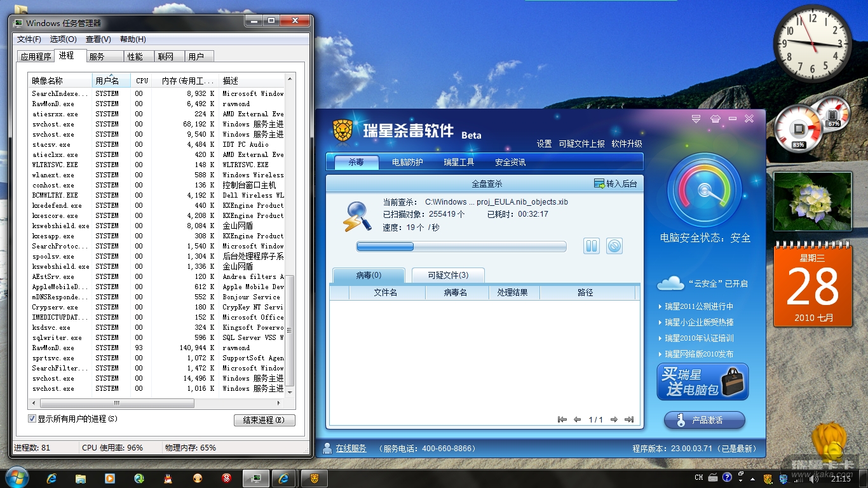This screenshot has height=488, width=868.
Task: Stop the Rising full-disk scan
Action: [614, 246]
